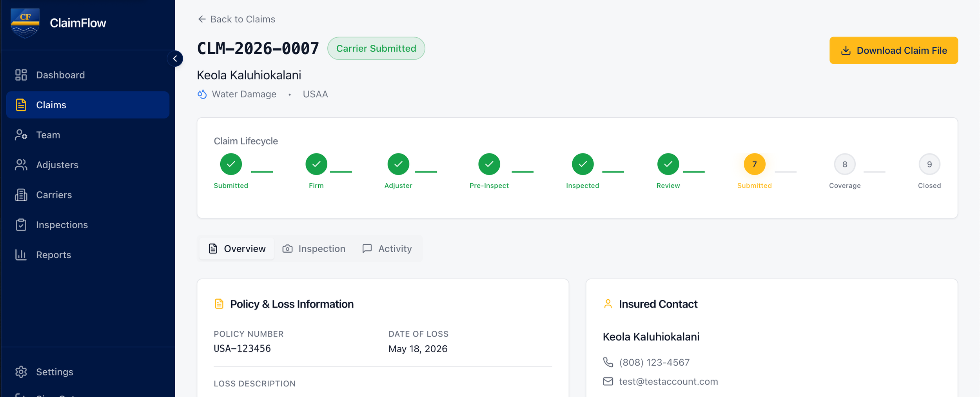This screenshot has height=397, width=980.
Task: Click the Insured Contact person icon
Action: click(608, 304)
